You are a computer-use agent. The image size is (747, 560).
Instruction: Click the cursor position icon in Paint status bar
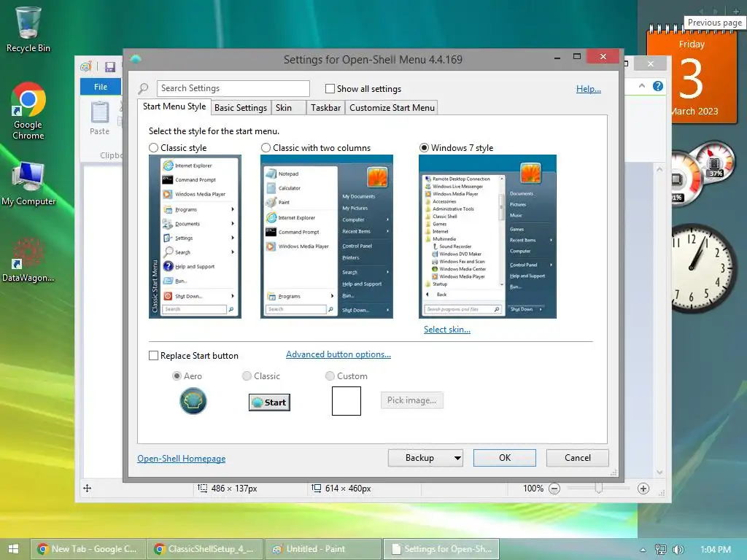[88, 488]
